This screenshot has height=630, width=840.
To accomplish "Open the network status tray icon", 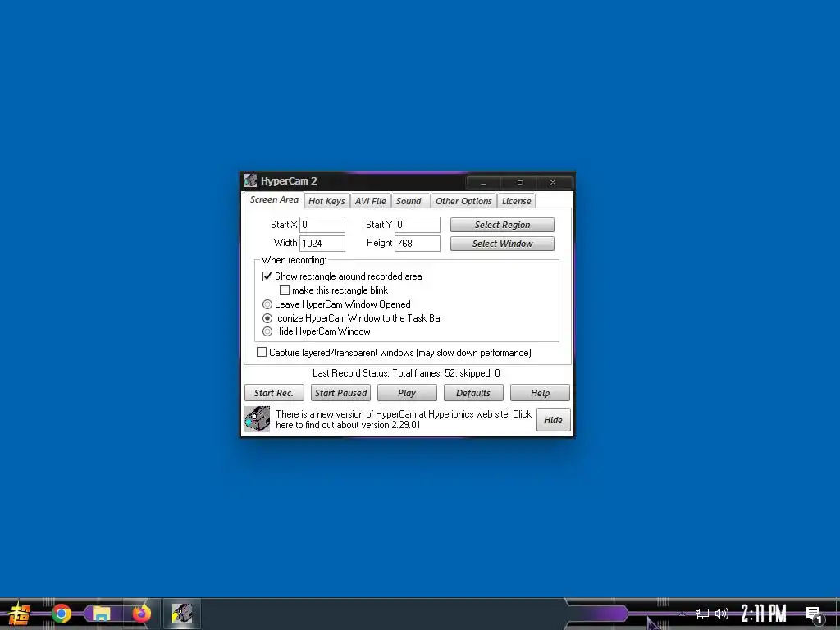I will coord(702,614).
